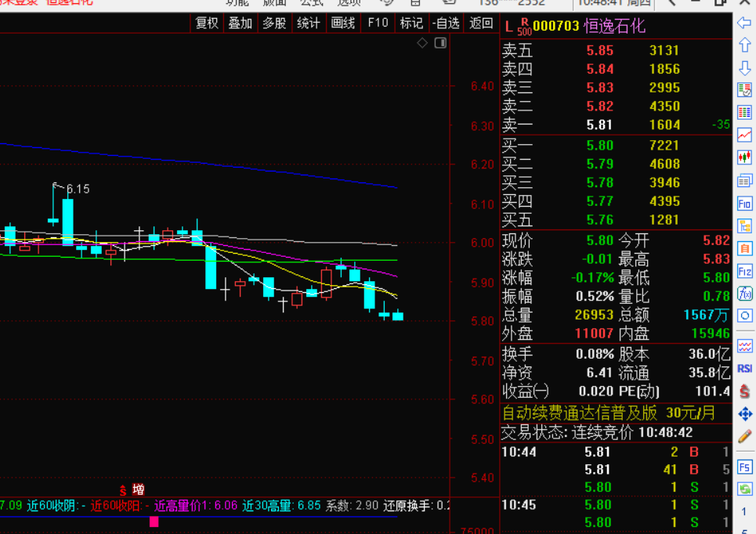This screenshot has height=534, width=756.
Task: Click the 买二 price 5.79
Action: tap(600, 164)
